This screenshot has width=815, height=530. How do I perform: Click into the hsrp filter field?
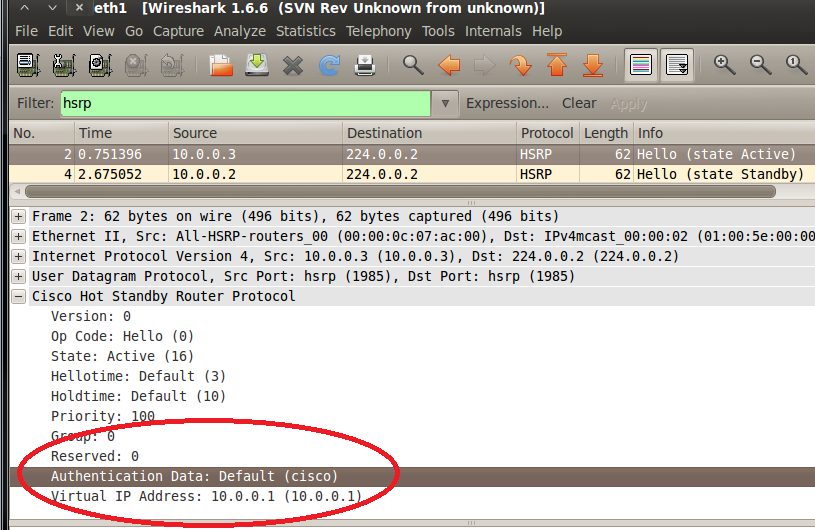click(x=245, y=103)
